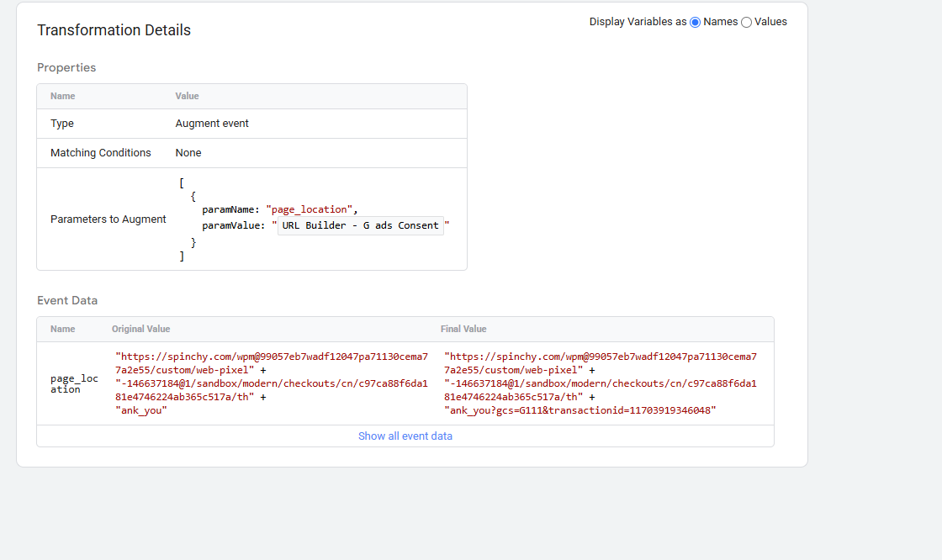
Task: Click the Event Data section title
Action: tap(67, 300)
